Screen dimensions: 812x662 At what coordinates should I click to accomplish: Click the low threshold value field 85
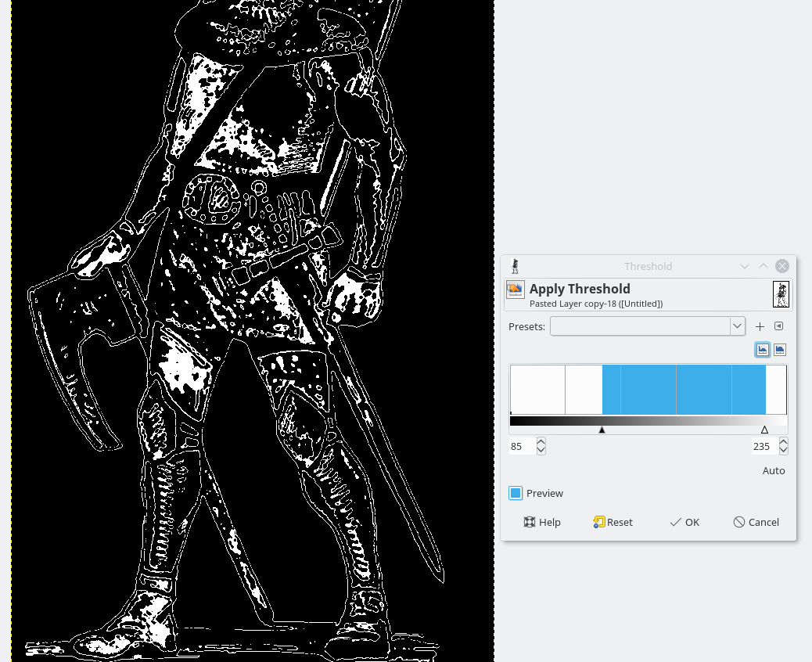(x=522, y=447)
